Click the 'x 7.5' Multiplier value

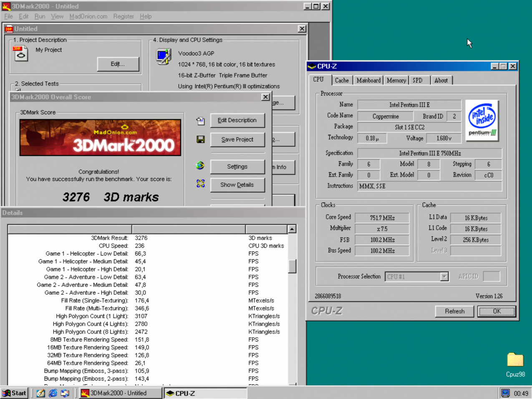(382, 229)
